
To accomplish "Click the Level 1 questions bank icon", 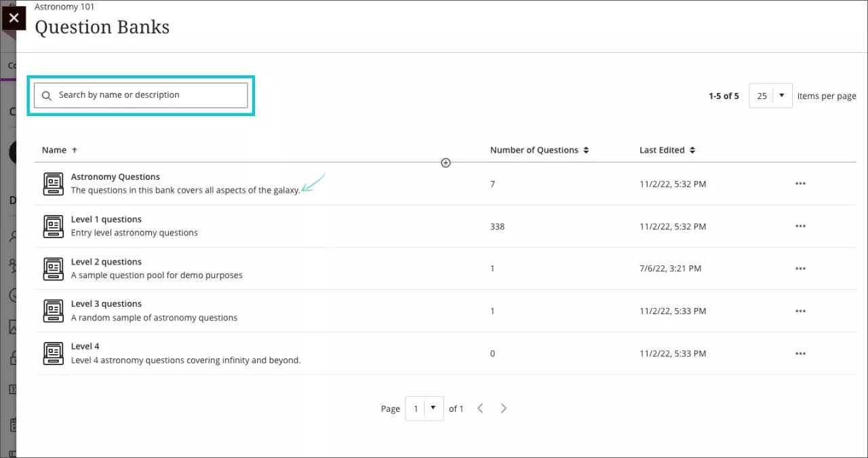I will coord(53,226).
